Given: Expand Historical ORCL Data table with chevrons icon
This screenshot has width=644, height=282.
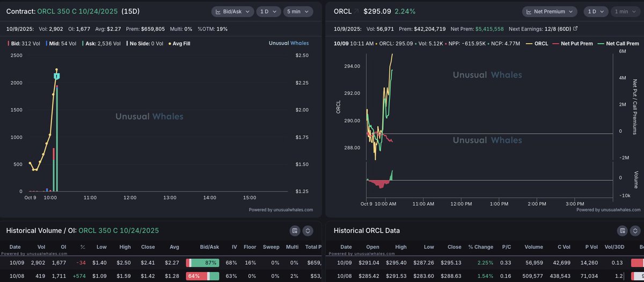Looking at the screenshot, I should click(635, 231).
